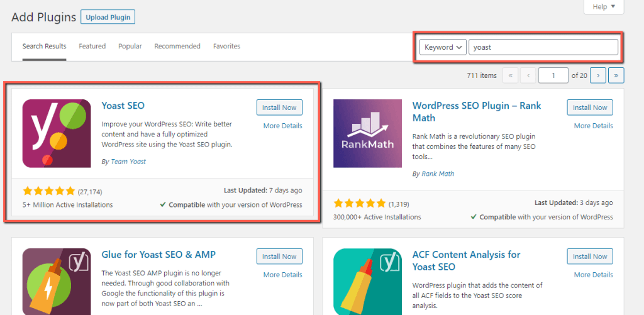Open the Yoast SEO title link

coord(123,106)
